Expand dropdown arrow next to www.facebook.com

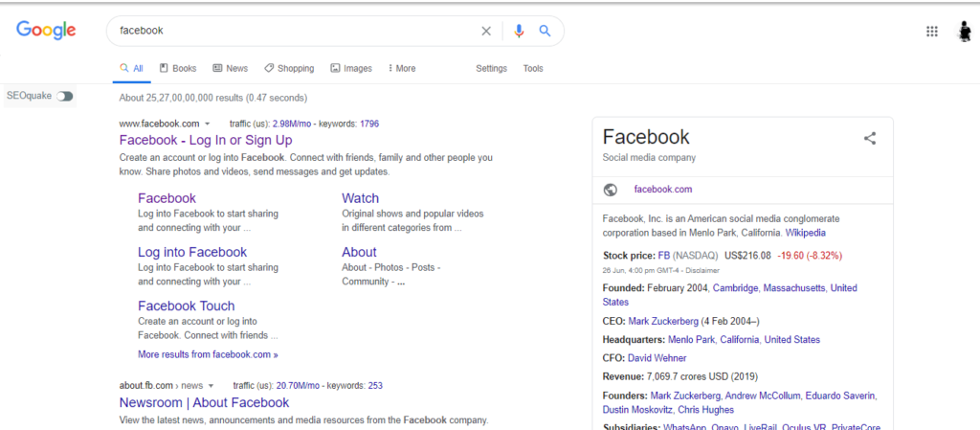pyautogui.click(x=208, y=124)
